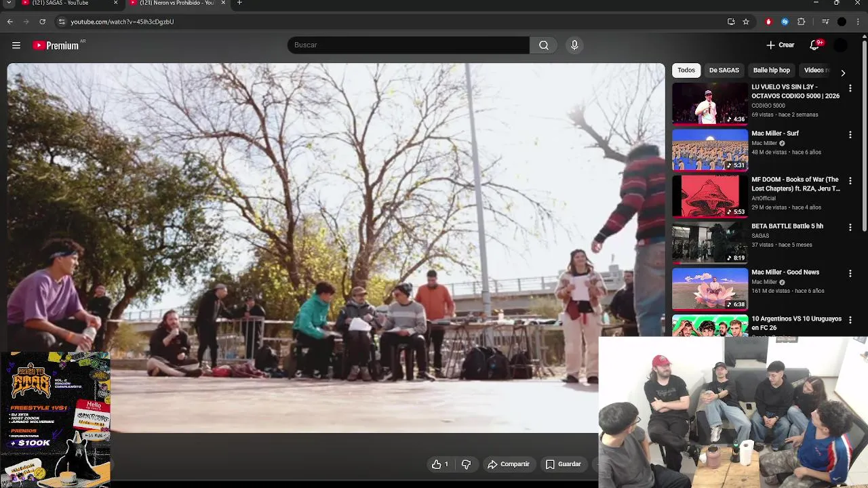Filter recommendations by Baile hip hop

point(771,70)
